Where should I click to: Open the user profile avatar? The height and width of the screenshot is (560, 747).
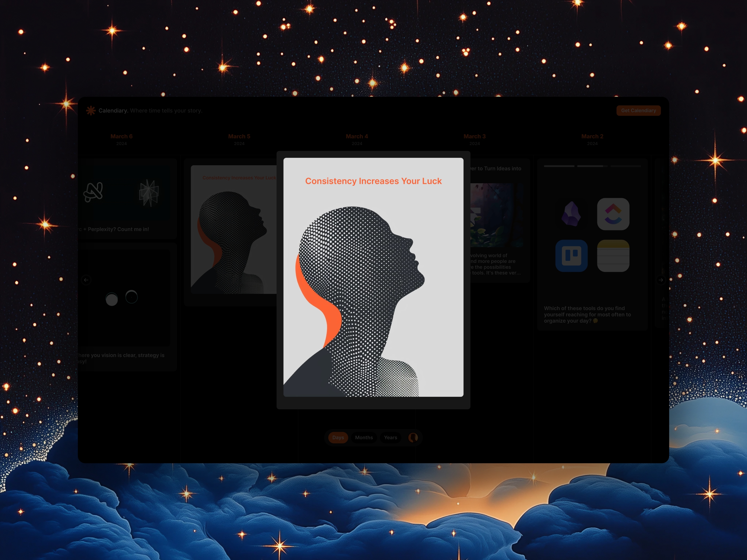[x=413, y=438]
